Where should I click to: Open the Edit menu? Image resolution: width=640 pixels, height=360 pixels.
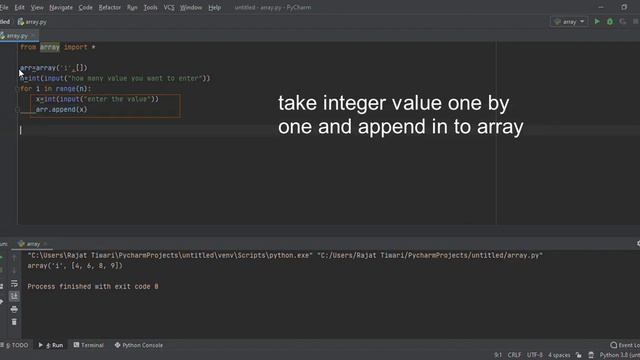tap(19, 7)
